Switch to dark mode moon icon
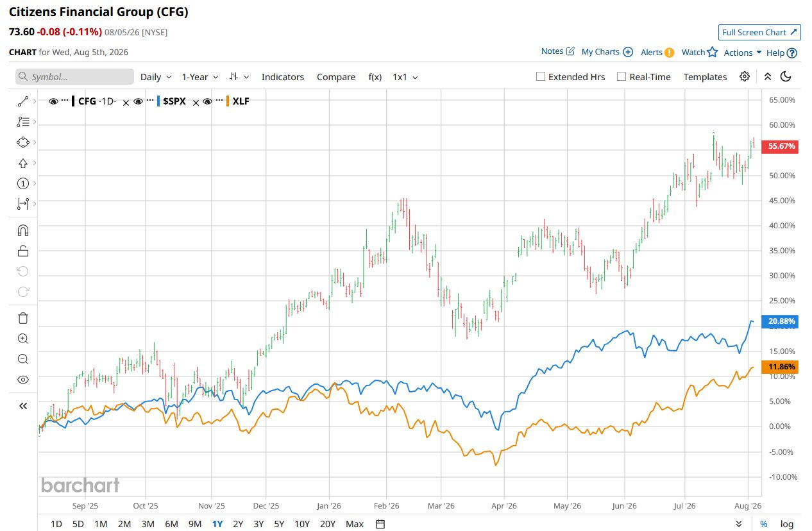The width and height of the screenshot is (812, 531). pos(786,76)
